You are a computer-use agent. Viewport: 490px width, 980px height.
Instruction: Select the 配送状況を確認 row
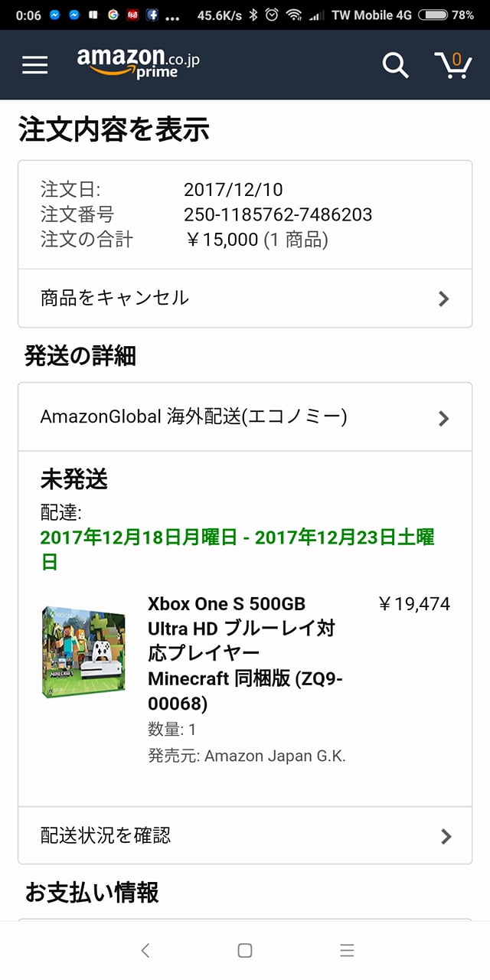(x=245, y=835)
